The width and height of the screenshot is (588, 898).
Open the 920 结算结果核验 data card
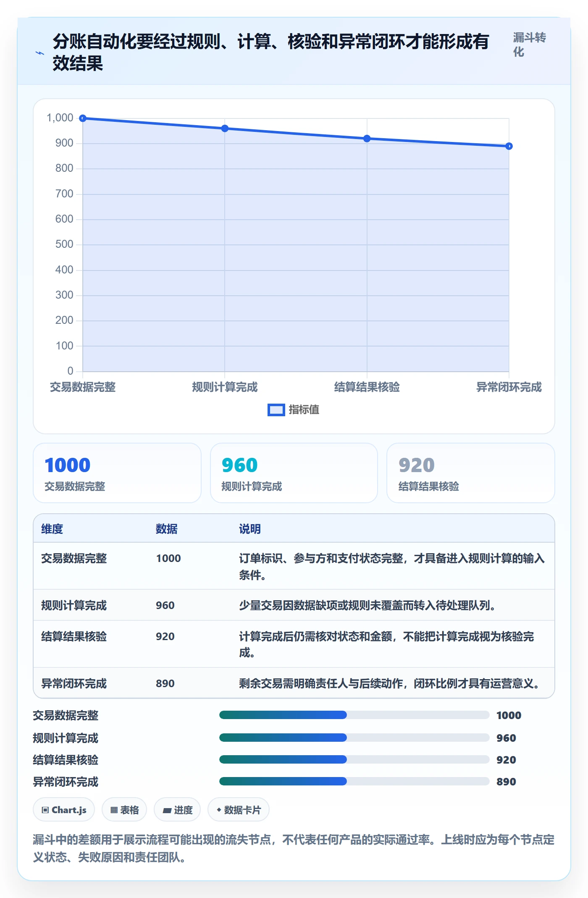(x=471, y=473)
